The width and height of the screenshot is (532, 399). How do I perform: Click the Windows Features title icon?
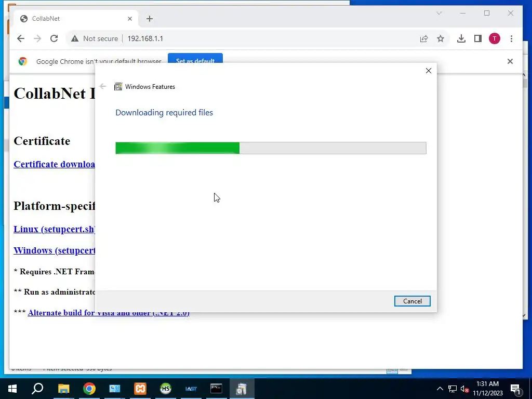point(118,87)
